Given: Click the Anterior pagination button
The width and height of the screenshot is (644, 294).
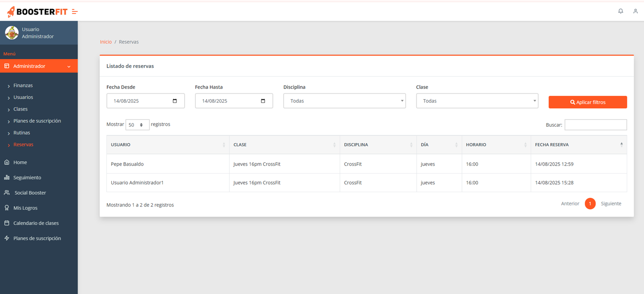Looking at the screenshot, I should 570,204.
